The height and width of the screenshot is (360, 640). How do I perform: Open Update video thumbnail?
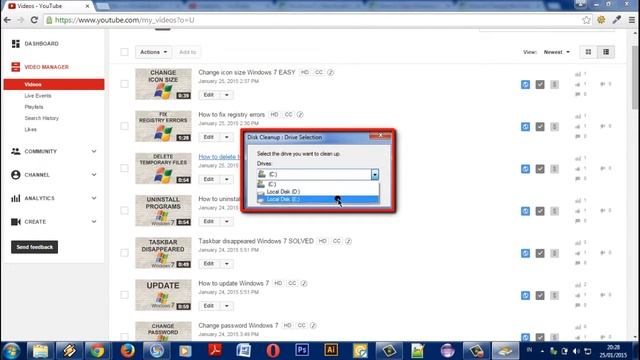pyautogui.click(x=163, y=295)
